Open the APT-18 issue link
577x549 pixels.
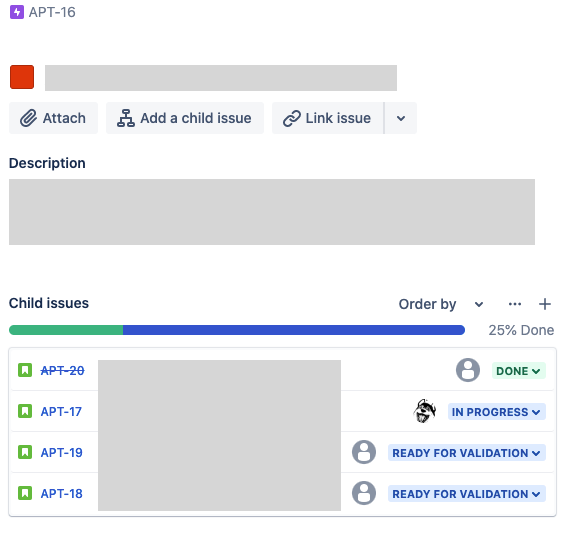(x=61, y=493)
